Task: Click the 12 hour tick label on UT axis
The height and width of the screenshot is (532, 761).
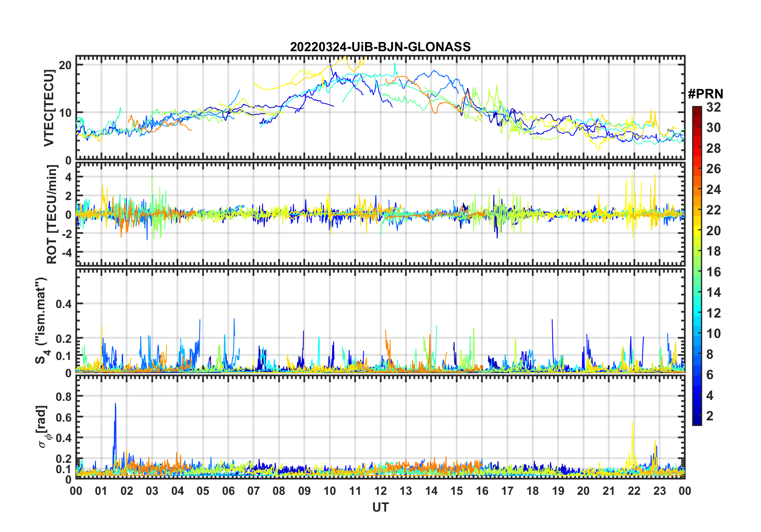Action: (x=380, y=491)
